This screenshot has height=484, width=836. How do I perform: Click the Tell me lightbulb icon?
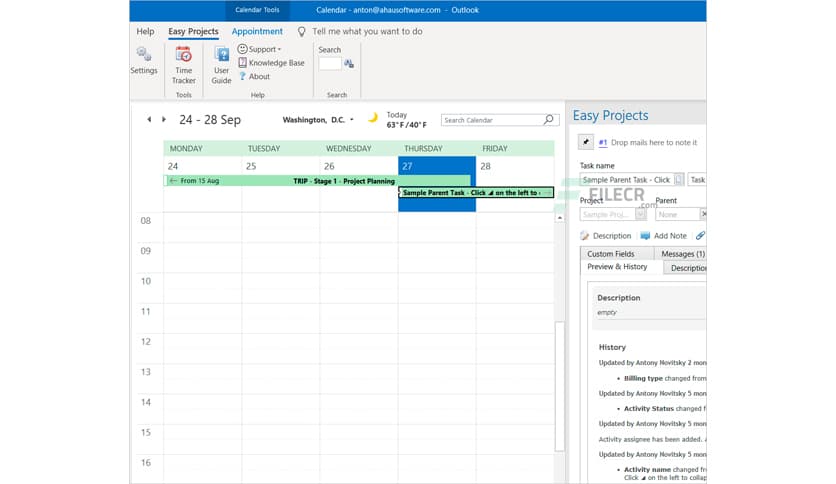coord(302,32)
